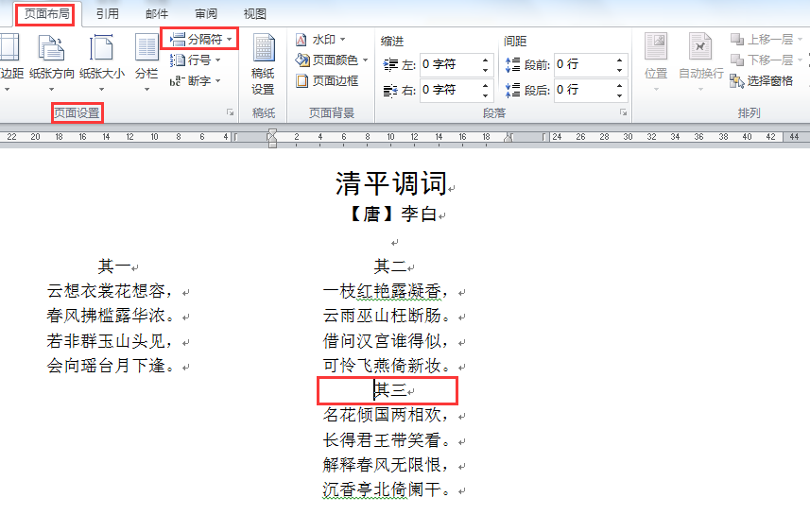
Task: Click the 段后 spacing after field
Action: (583, 90)
